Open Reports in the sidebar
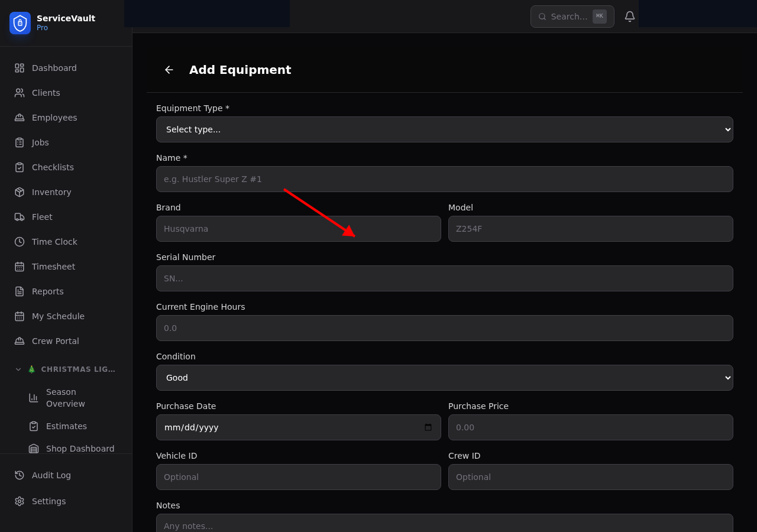Screen dimensions: 757x532 tap(47, 291)
